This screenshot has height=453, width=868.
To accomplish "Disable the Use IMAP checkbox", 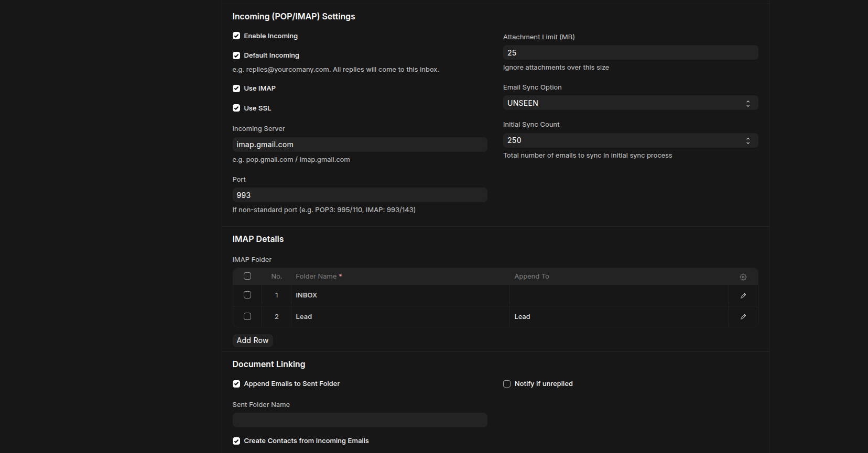I will point(236,89).
